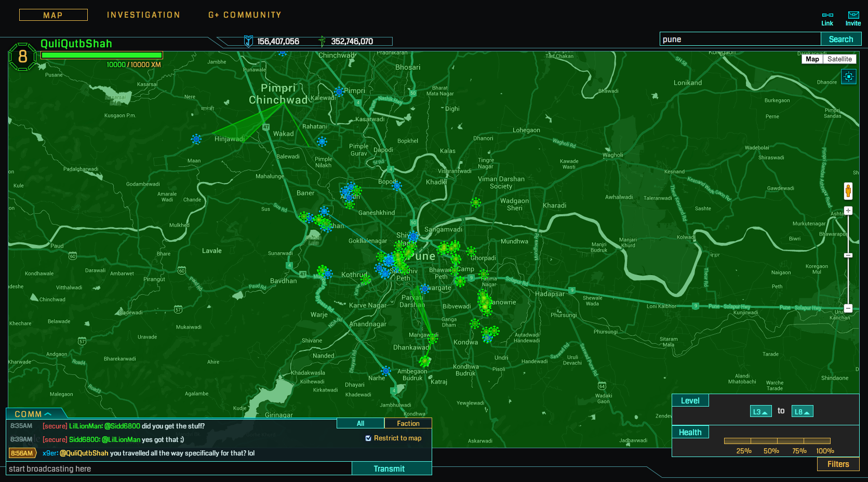The image size is (868, 482).
Task: Open the L3 minimum level dropdown
Action: (x=760, y=412)
